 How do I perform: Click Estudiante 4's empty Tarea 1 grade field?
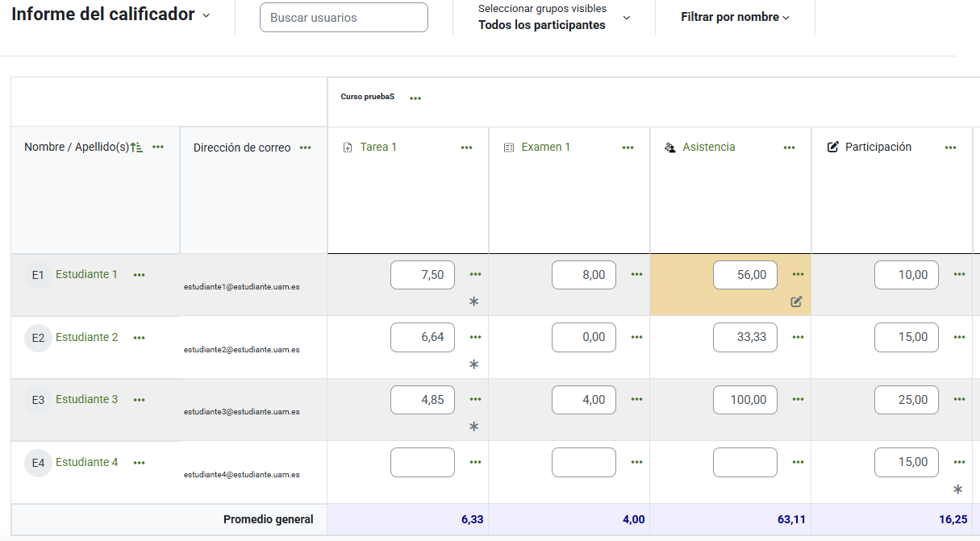pyautogui.click(x=423, y=462)
